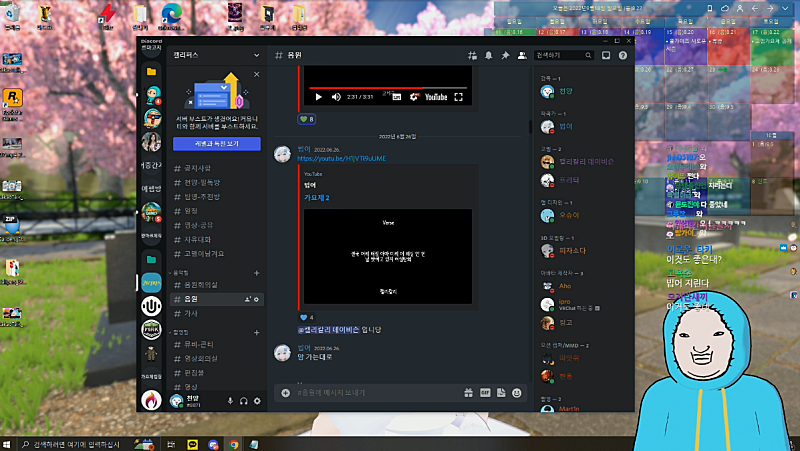This screenshot has height=451, width=800.
Task: Open sunglasses cartoon server icon
Action: 152,118
